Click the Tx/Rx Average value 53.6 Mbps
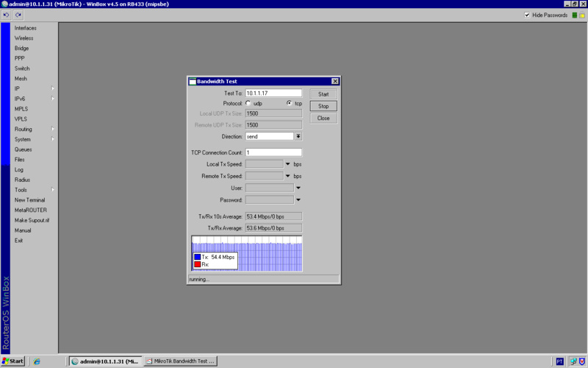The width and height of the screenshot is (588, 368). (x=273, y=228)
